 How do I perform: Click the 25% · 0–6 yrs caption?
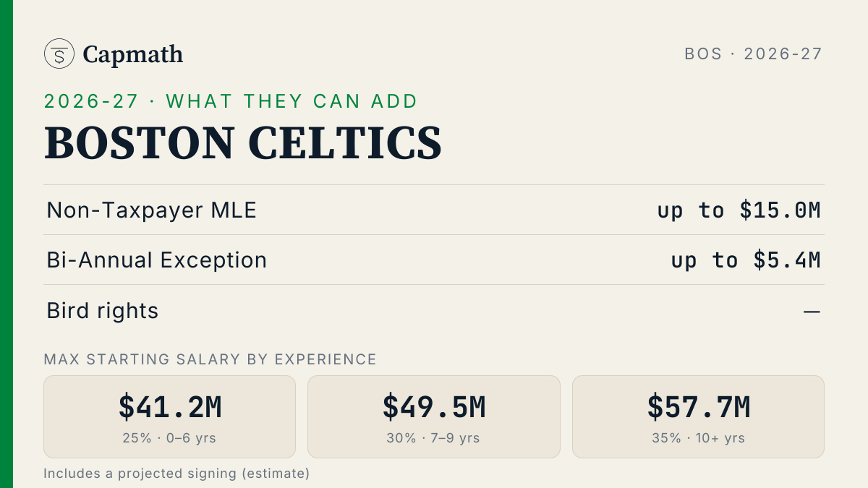(x=170, y=438)
